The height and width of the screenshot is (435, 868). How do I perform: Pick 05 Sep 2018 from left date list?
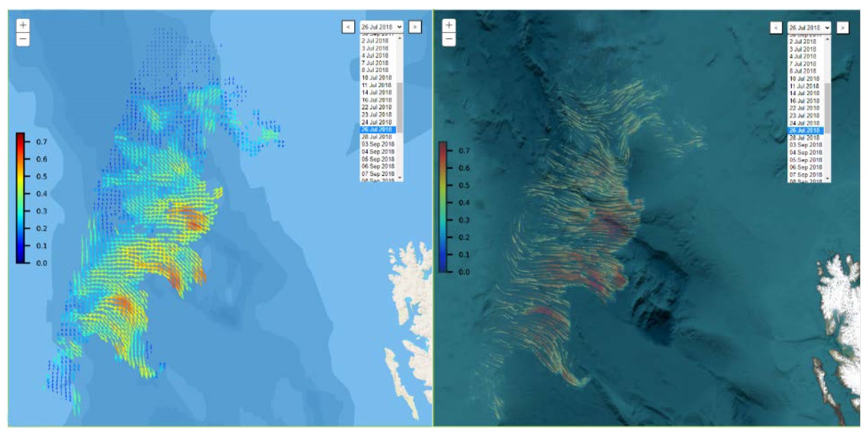coord(378,159)
